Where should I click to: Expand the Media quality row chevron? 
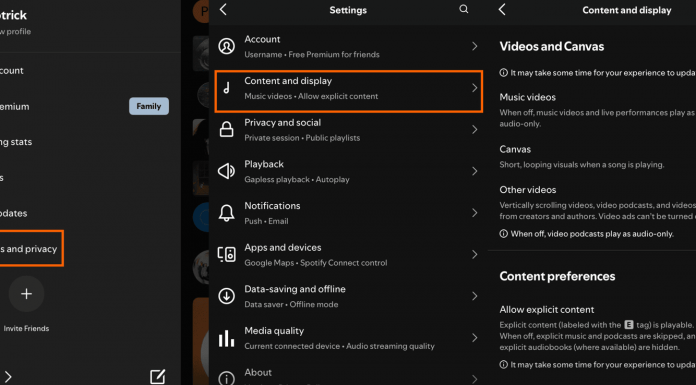point(475,338)
